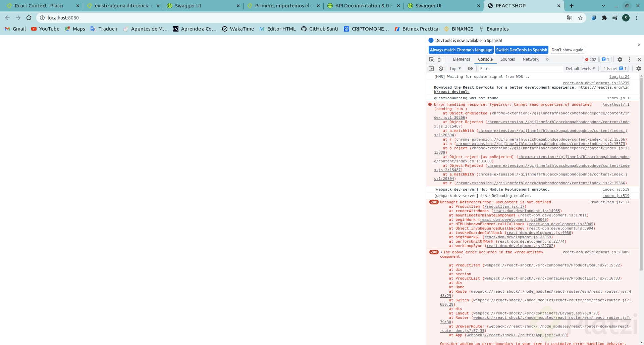Open Gmail bookmark
Viewport: 644px width, 345px height.
(15, 29)
